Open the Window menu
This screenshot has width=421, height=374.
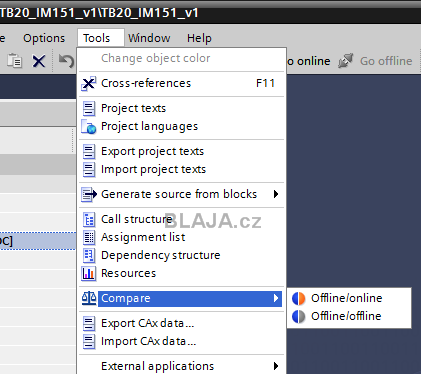click(x=149, y=38)
